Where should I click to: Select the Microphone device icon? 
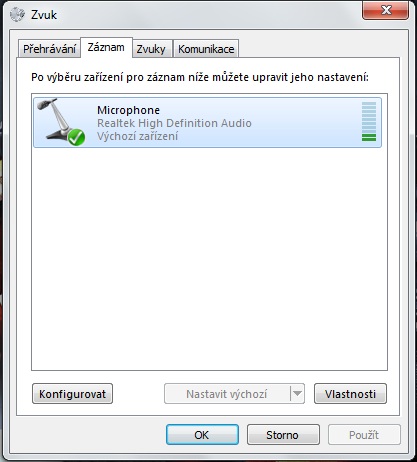tap(61, 122)
